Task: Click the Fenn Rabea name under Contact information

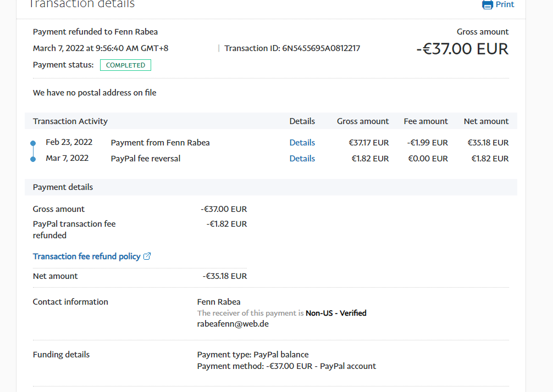Action: click(218, 302)
